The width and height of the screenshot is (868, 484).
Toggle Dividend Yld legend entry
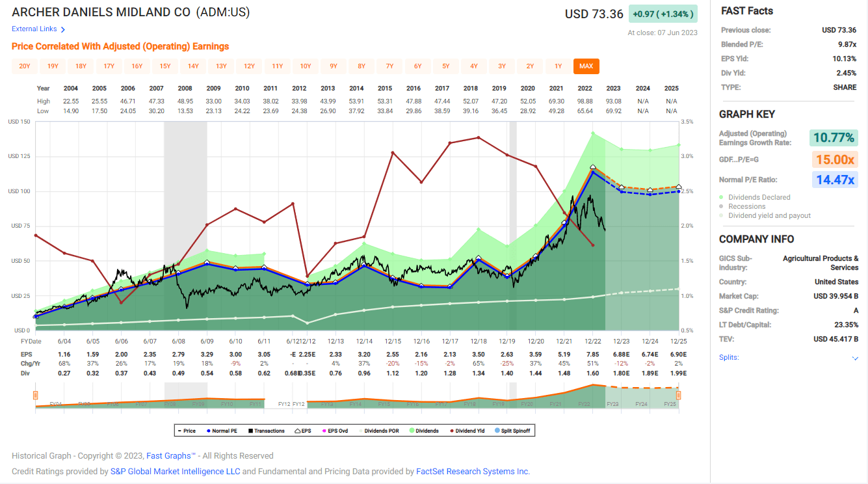[467, 431]
